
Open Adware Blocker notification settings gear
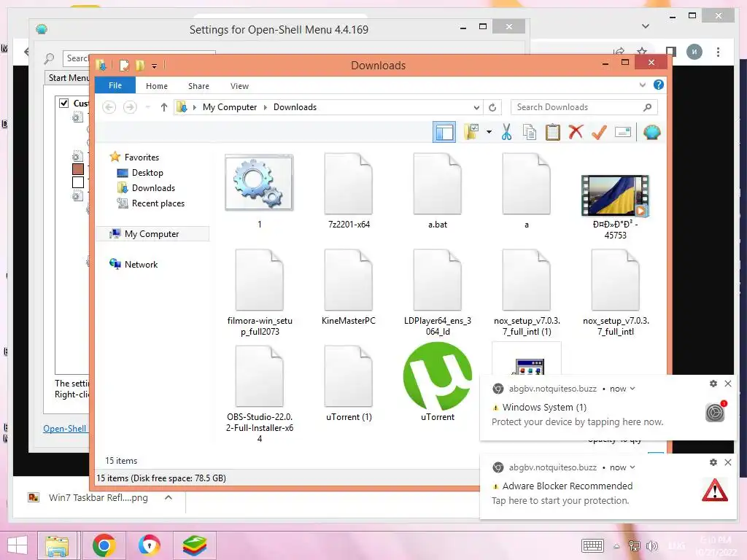(713, 462)
